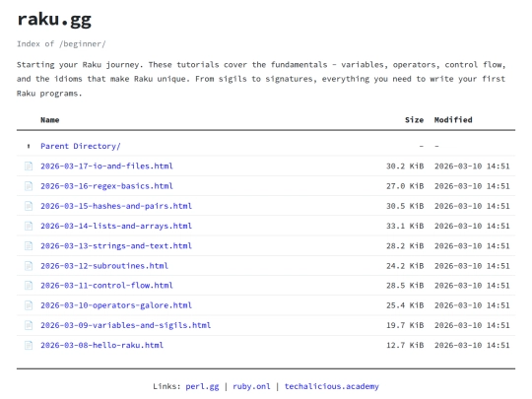This screenshot has height=399, width=532.
Task: Open 2026-03-09-variables-and-sigils.html
Action: tap(125, 325)
